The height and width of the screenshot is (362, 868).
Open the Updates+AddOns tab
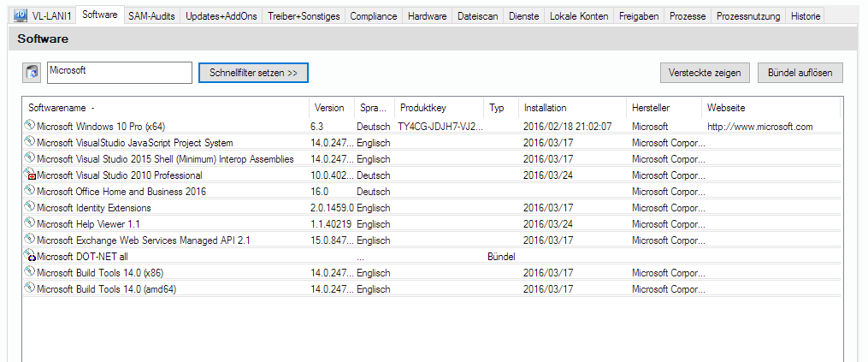tap(221, 16)
